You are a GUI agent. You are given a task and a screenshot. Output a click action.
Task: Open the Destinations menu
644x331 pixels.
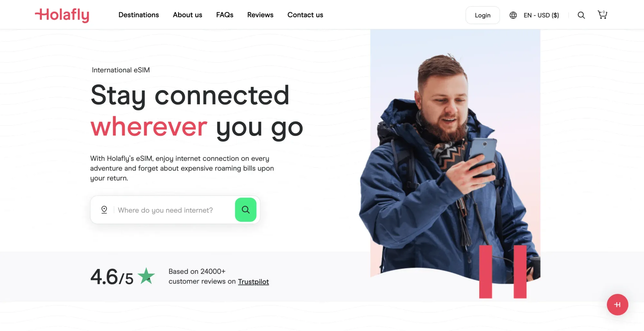[x=138, y=15]
